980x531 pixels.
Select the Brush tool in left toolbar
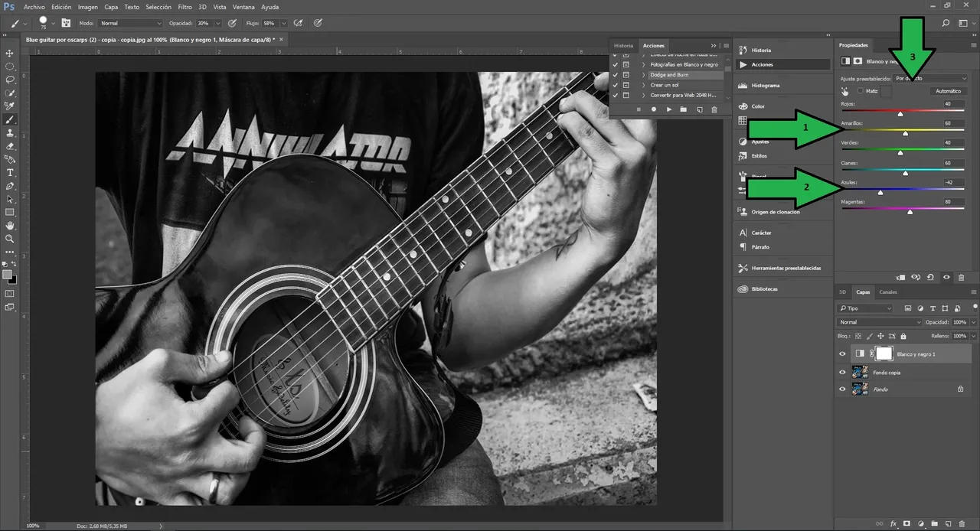tap(10, 119)
